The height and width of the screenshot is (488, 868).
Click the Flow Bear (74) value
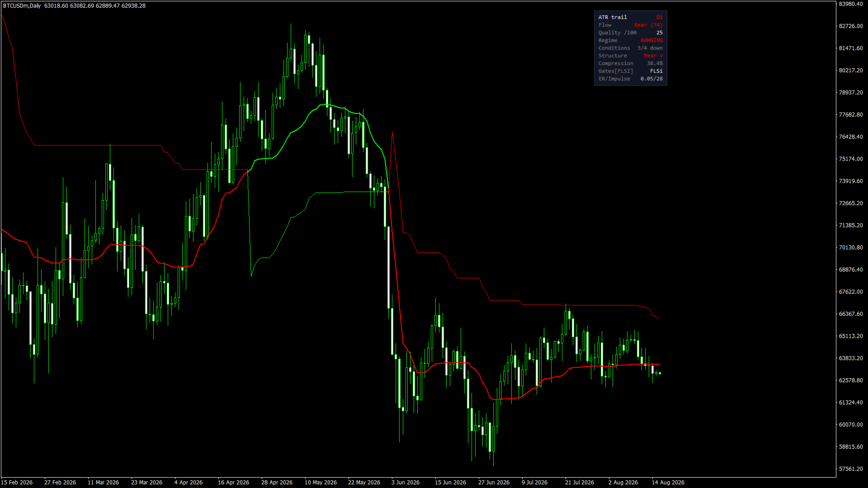pos(648,25)
